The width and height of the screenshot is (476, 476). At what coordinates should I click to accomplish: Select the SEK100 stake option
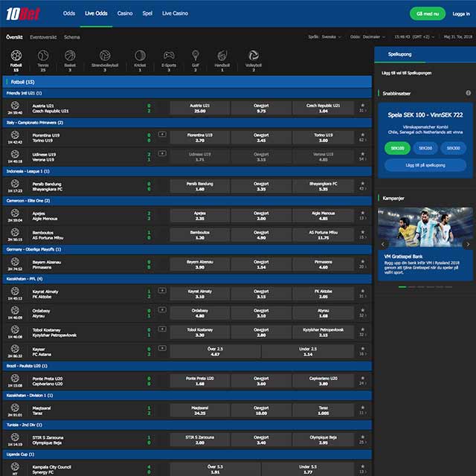click(x=397, y=148)
